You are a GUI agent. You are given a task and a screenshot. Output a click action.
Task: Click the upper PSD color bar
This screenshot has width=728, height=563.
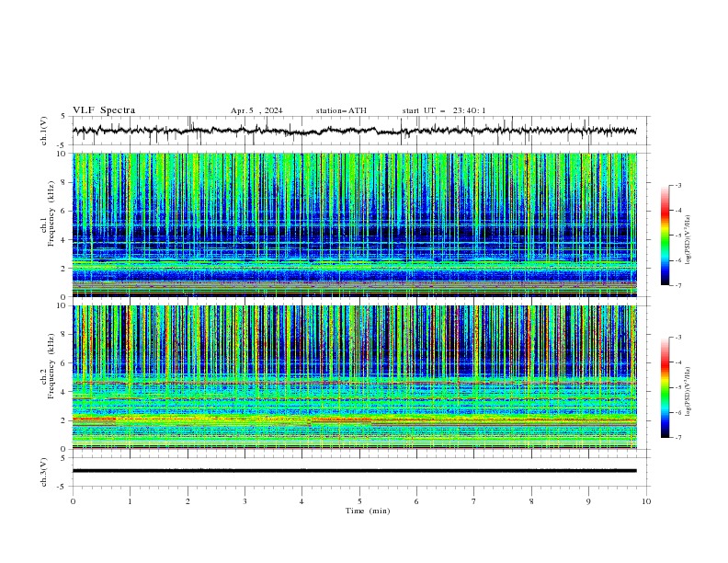pyautogui.click(x=665, y=236)
